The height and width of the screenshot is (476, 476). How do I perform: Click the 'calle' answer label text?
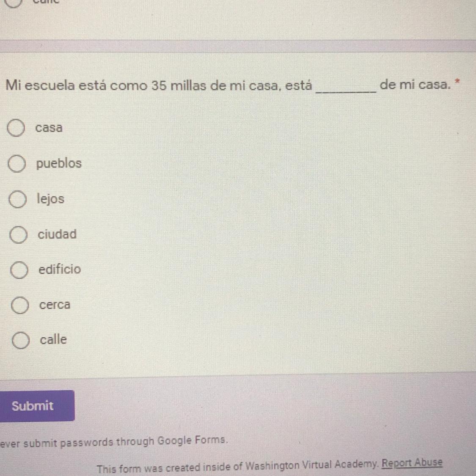tap(53, 339)
